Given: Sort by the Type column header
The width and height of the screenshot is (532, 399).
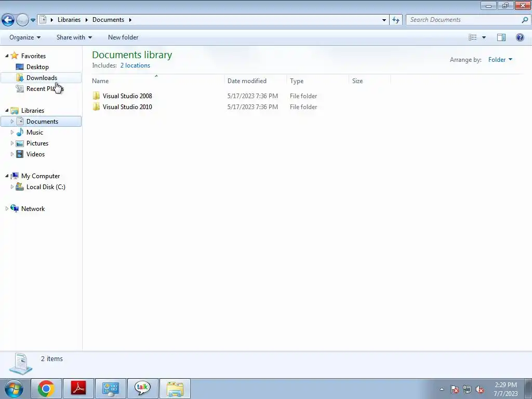Looking at the screenshot, I should coord(317,81).
